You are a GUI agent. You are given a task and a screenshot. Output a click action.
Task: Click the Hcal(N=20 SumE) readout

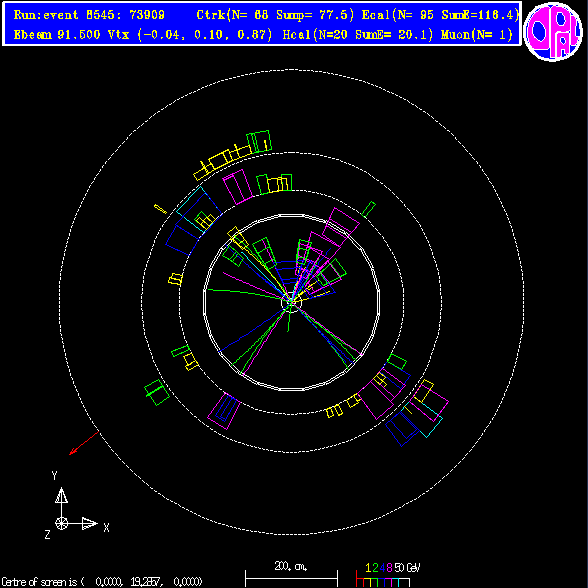pos(358,35)
